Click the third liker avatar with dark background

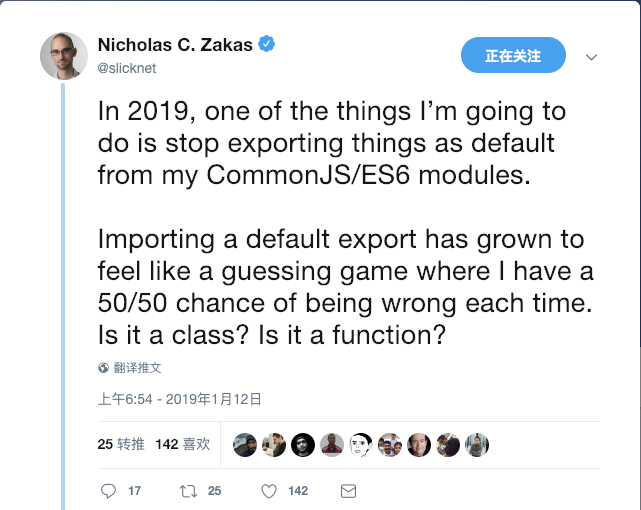tap(303, 445)
